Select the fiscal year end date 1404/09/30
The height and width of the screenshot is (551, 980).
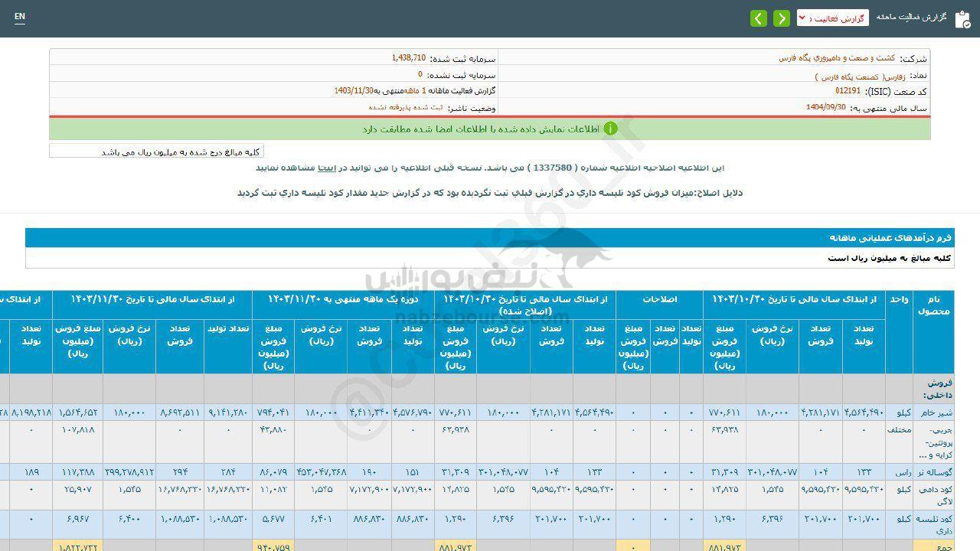pos(825,107)
